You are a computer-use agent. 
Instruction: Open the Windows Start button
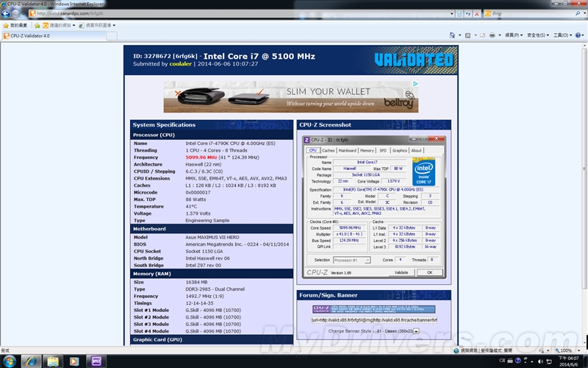(x=9, y=361)
